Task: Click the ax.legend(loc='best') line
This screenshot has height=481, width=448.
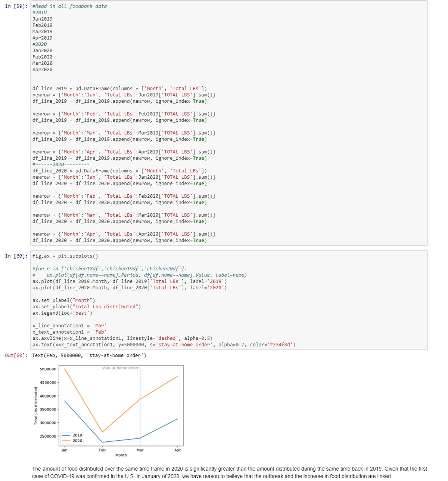Action: tap(62, 313)
